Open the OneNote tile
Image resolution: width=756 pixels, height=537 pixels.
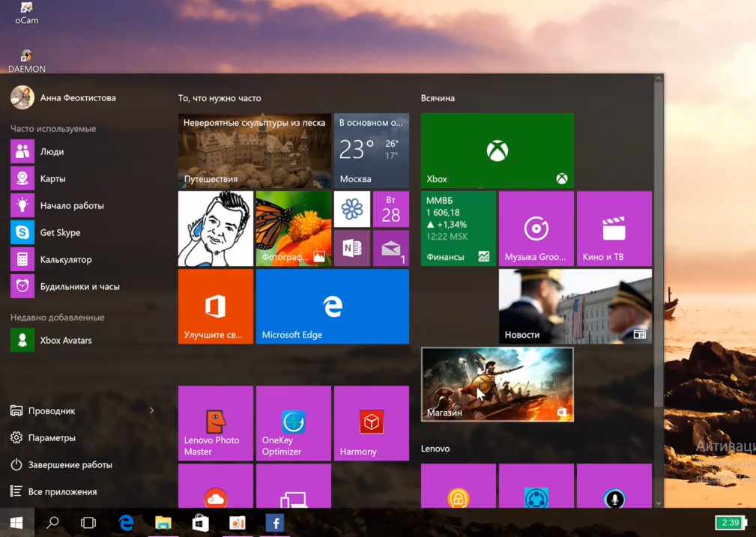(x=351, y=249)
